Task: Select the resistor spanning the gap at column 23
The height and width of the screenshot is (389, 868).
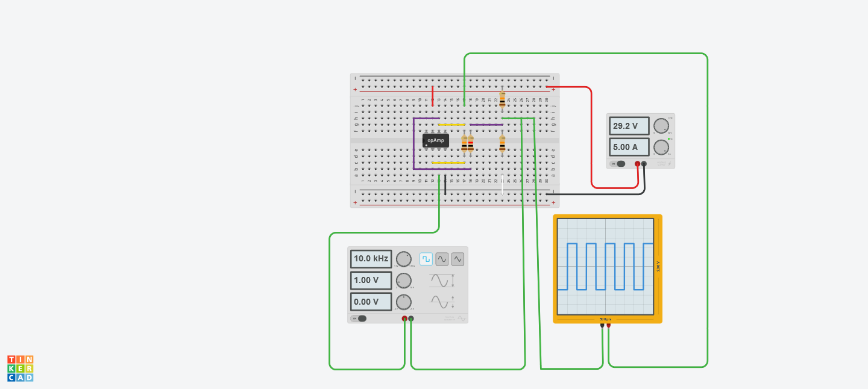Action: (x=502, y=143)
